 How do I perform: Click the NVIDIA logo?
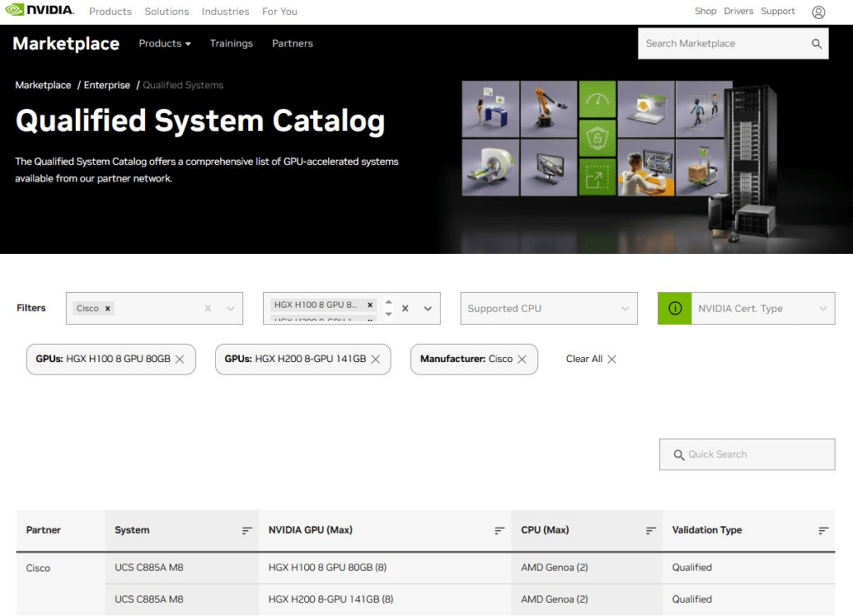coord(39,10)
